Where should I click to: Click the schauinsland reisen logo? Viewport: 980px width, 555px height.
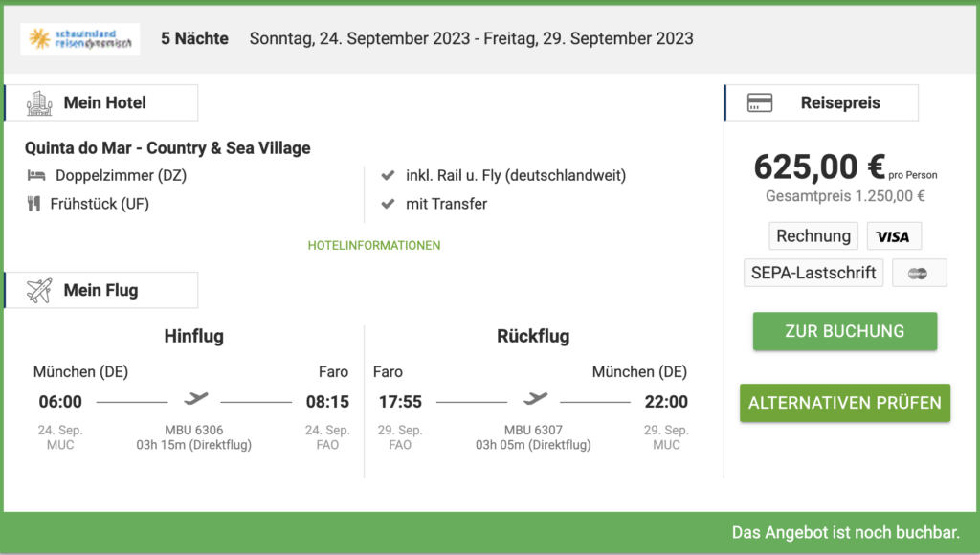pos(80,38)
